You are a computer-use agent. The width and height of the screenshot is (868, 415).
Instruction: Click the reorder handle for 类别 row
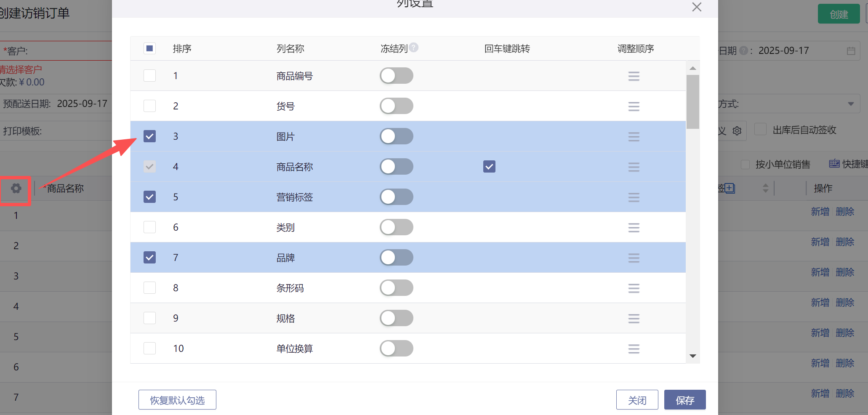click(634, 228)
